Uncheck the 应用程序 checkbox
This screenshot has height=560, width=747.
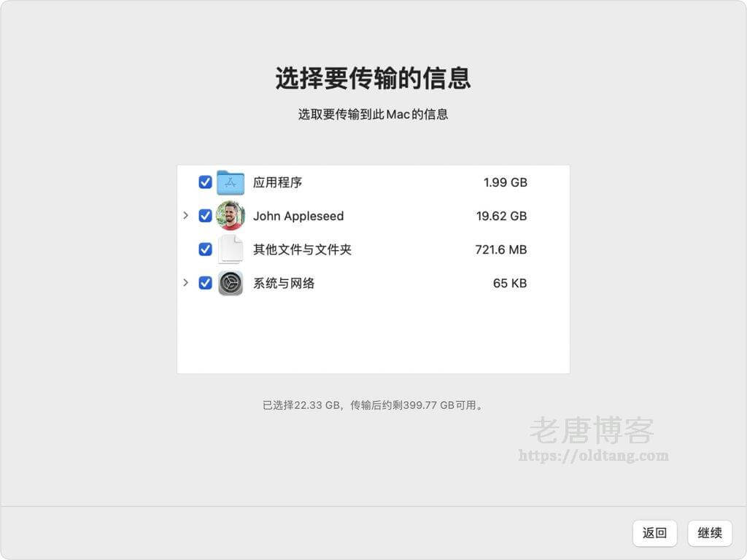pyautogui.click(x=206, y=182)
